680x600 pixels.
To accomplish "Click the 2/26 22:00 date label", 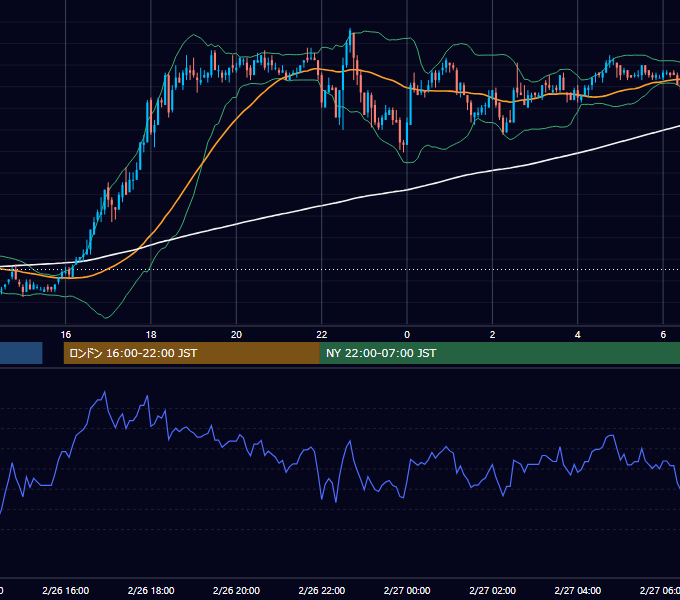I will (x=322, y=590).
